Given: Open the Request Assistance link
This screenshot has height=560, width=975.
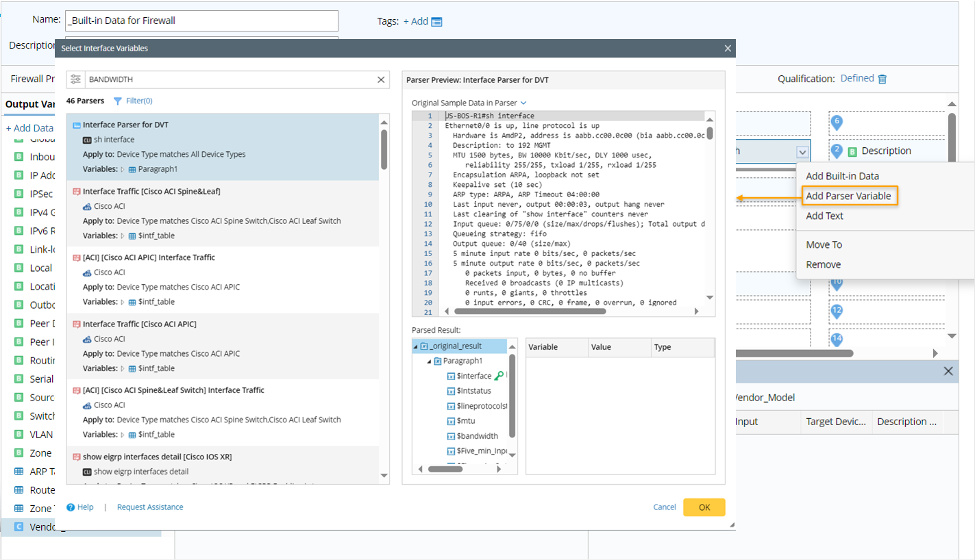Looking at the screenshot, I should pyautogui.click(x=150, y=507).
